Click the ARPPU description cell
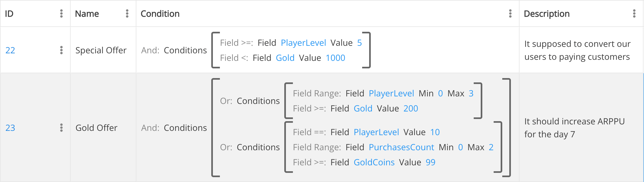The width and height of the screenshot is (644, 182). (x=574, y=128)
